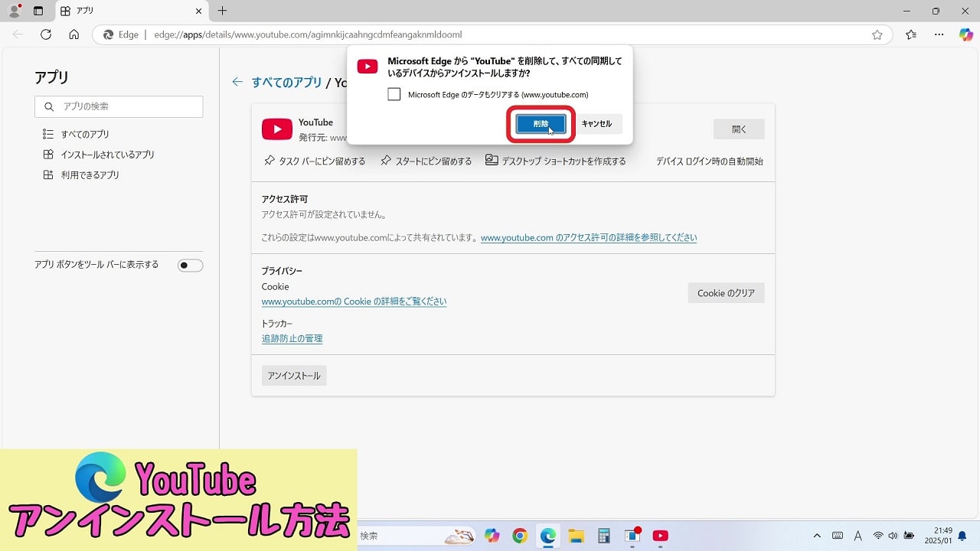
Task: Open the YouTube app in taskbar
Action: [x=660, y=536]
